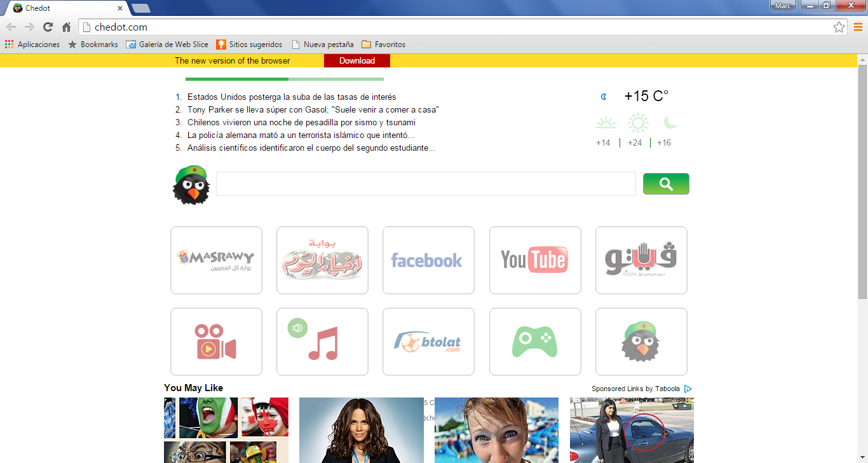The image size is (868, 463).
Task: Select the green gamepad games shortcut
Action: [535, 342]
